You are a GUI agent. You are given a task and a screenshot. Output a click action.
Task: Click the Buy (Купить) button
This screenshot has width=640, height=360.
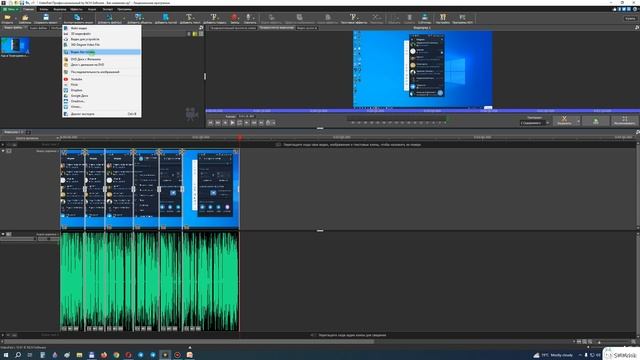pyautogui.click(x=630, y=18)
